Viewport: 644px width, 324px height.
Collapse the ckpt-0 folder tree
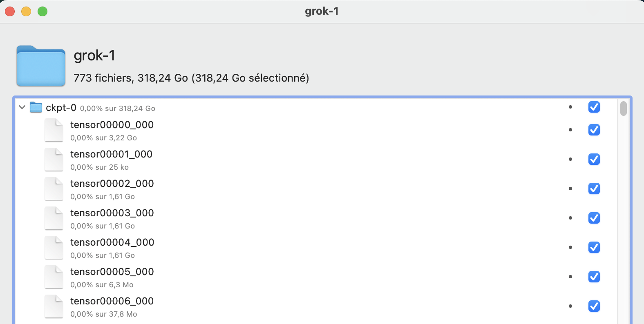coord(22,107)
